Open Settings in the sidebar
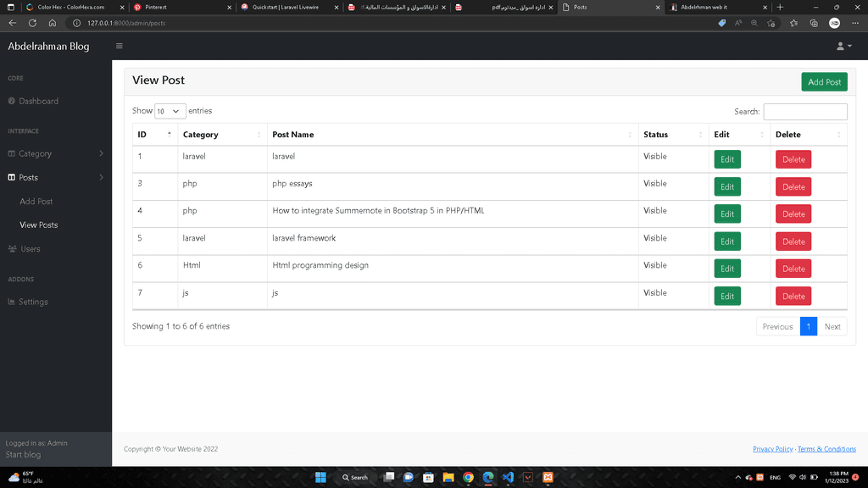This screenshot has height=488, width=868. 28,302
